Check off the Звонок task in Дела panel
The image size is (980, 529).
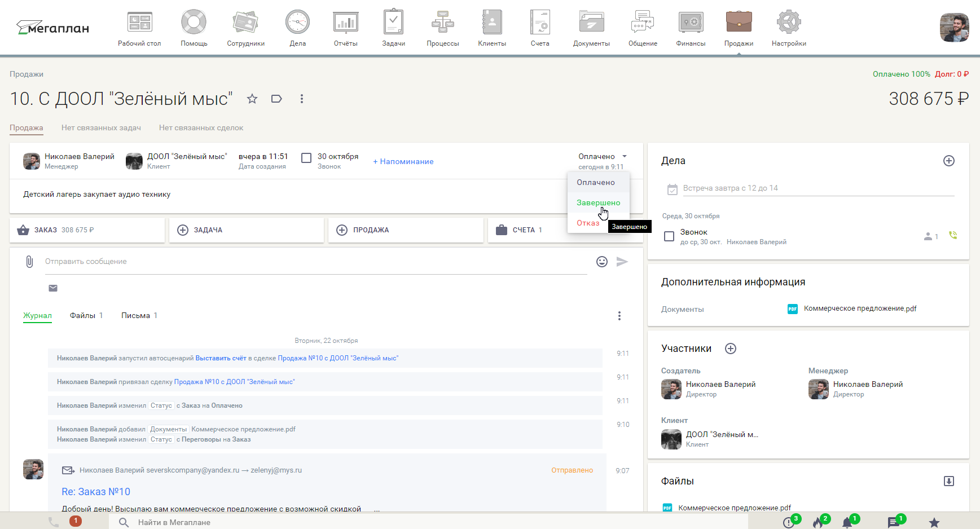click(x=669, y=236)
